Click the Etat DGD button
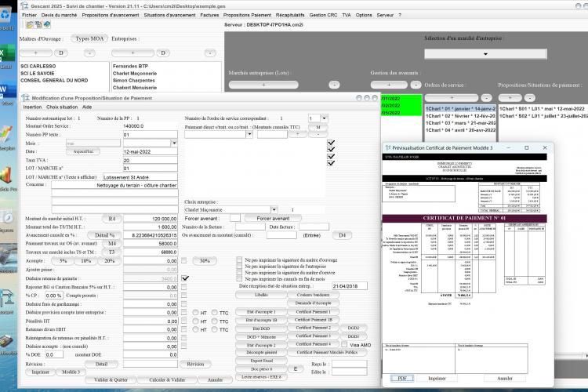588x392 pixels. point(261,328)
